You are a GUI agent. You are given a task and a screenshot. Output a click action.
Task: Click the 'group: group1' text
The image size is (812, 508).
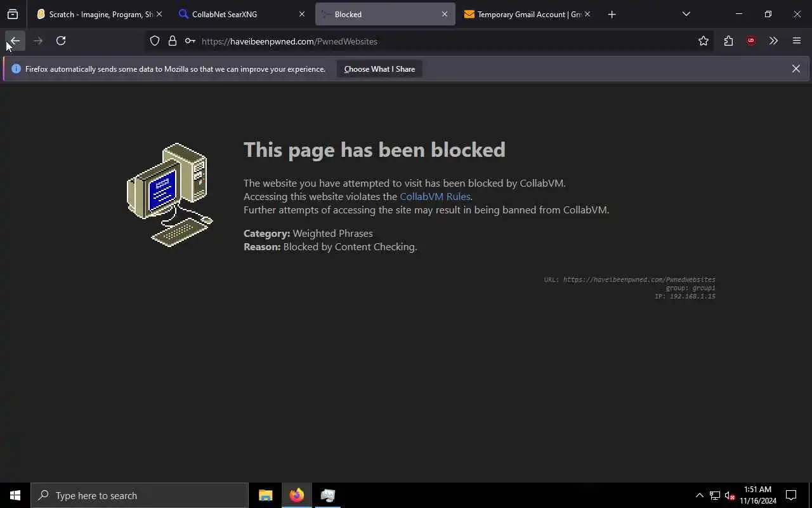tap(690, 288)
